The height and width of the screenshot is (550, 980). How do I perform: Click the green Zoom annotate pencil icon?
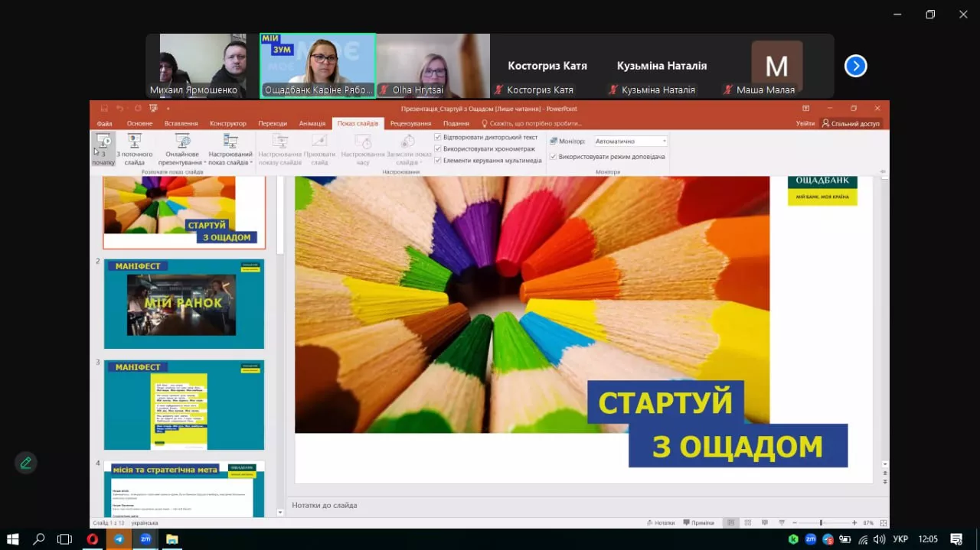[x=26, y=463]
